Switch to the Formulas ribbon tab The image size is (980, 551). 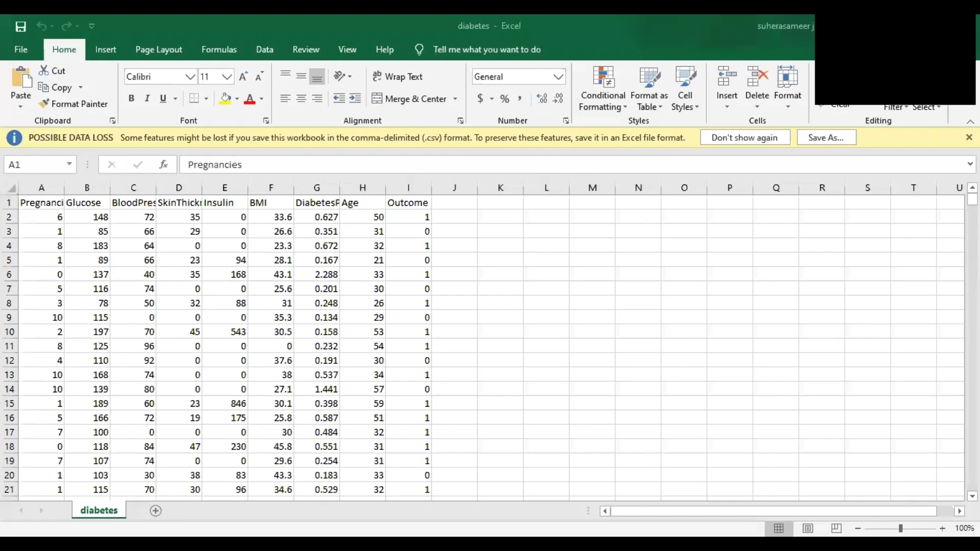(219, 49)
